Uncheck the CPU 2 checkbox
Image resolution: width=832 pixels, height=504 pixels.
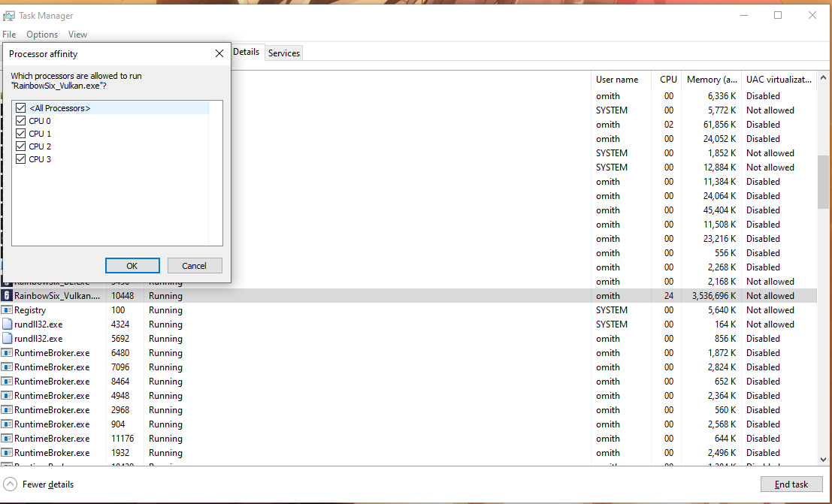click(x=21, y=146)
